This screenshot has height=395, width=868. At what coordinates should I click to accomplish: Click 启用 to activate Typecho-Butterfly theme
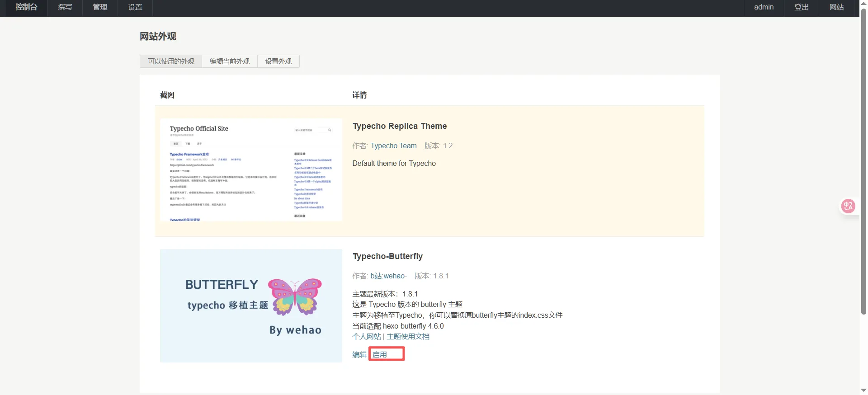(380, 355)
